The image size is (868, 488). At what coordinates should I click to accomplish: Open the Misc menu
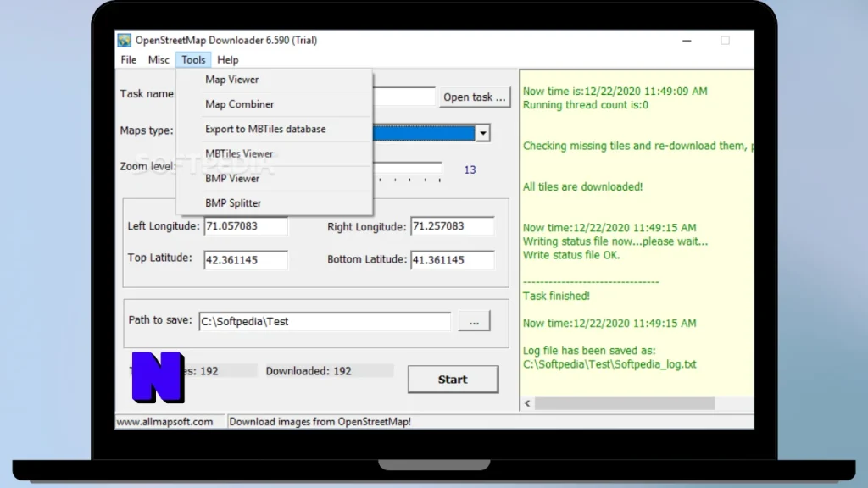coord(159,60)
